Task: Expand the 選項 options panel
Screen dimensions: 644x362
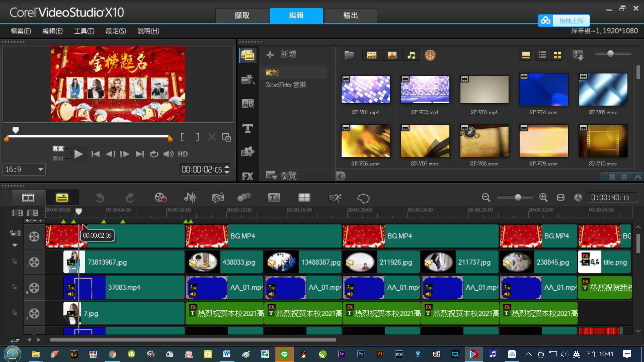Action: tap(621, 177)
